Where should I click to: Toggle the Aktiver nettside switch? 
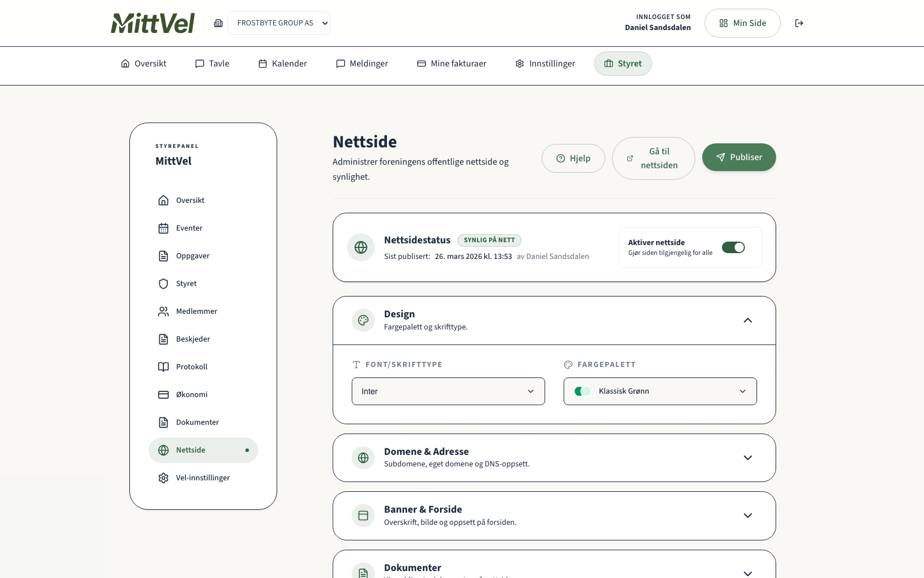pos(733,247)
